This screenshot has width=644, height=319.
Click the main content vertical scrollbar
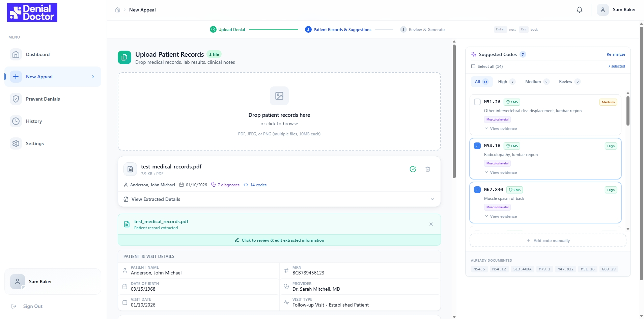454,111
